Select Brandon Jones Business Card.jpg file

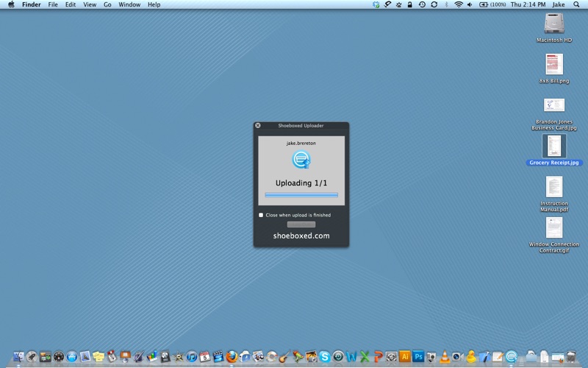pyautogui.click(x=554, y=115)
